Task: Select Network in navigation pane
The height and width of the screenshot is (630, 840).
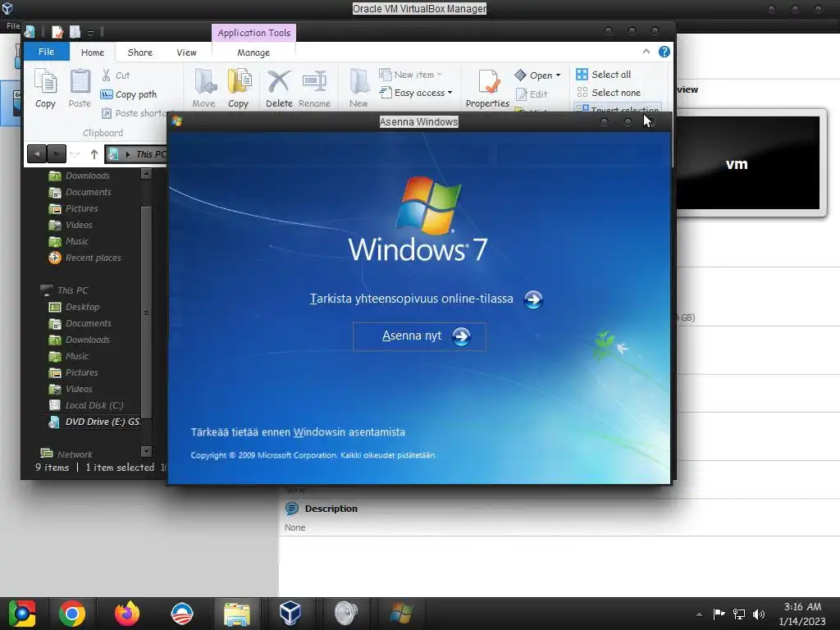Action: [67, 454]
